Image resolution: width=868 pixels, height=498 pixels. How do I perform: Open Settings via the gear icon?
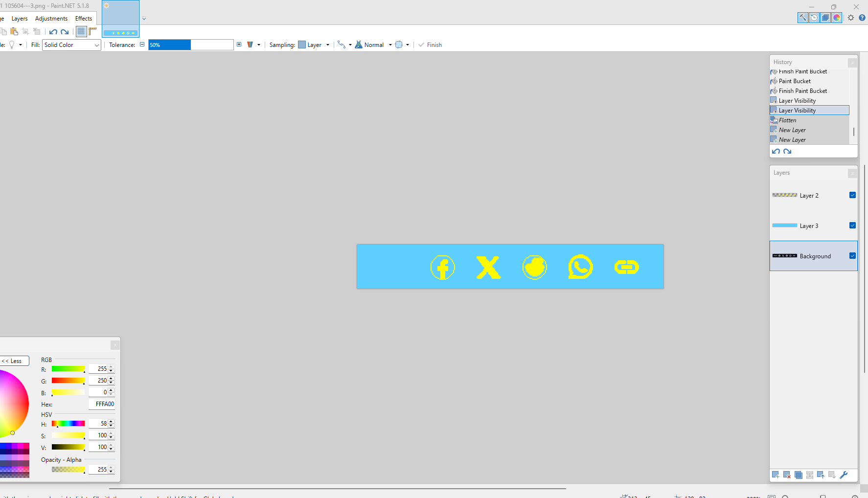click(x=851, y=18)
